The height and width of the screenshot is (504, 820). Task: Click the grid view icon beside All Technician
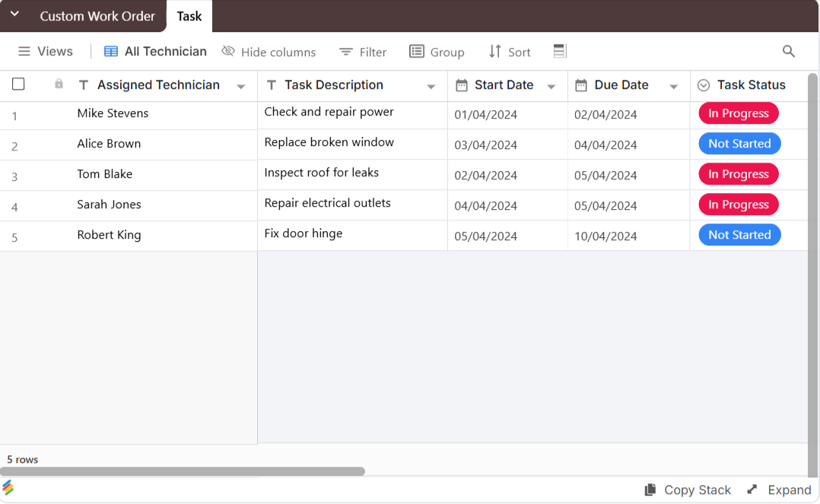(x=111, y=51)
